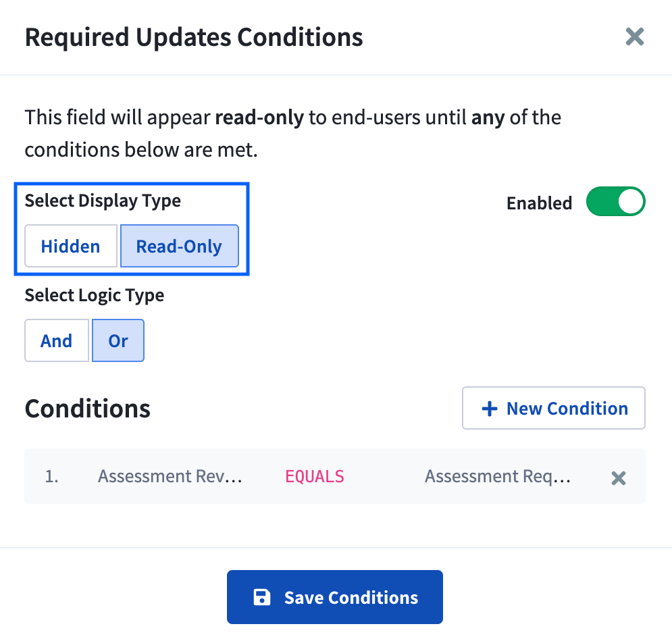Toggle the green Enabled switch off
672x643 pixels.
point(615,201)
